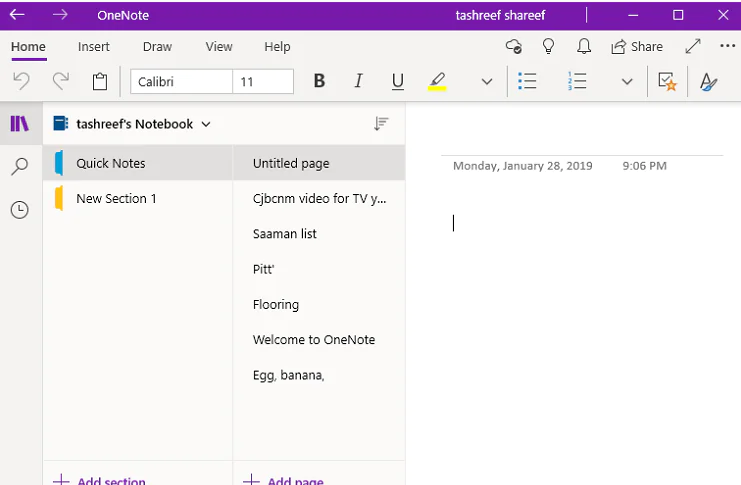Click the Undo arrow icon
The width and height of the screenshot is (741, 485).
(21, 82)
